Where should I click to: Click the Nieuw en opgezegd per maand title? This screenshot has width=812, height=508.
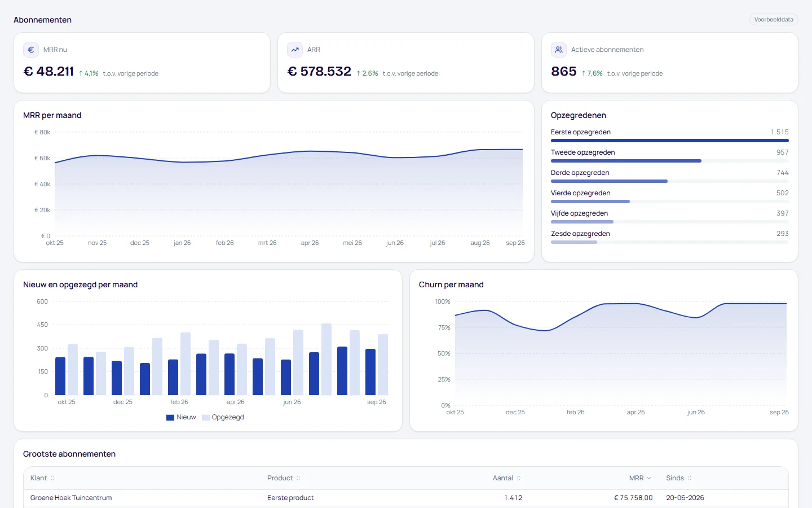pyautogui.click(x=81, y=284)
